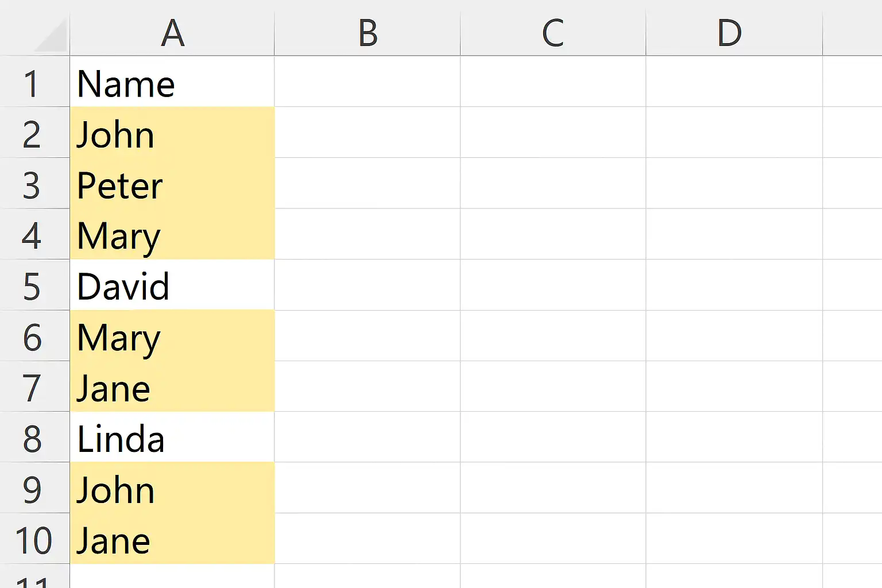The image size is (882, 588).
Task: Select column C header
Action: pyautogui.click(x=553, y=33)
